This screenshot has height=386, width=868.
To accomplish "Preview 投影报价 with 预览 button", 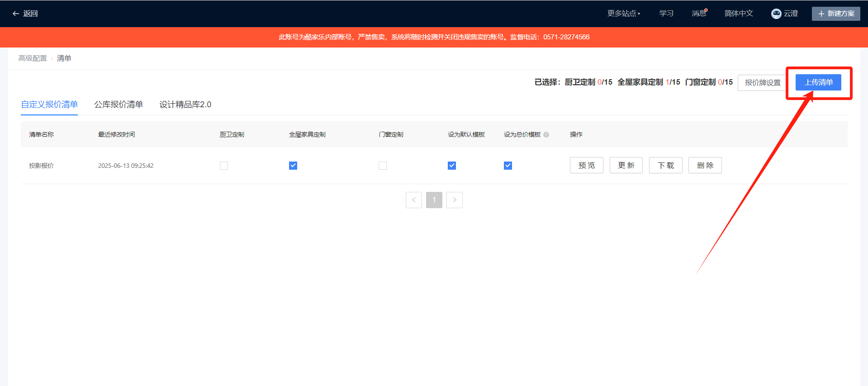I will [586, 166].
